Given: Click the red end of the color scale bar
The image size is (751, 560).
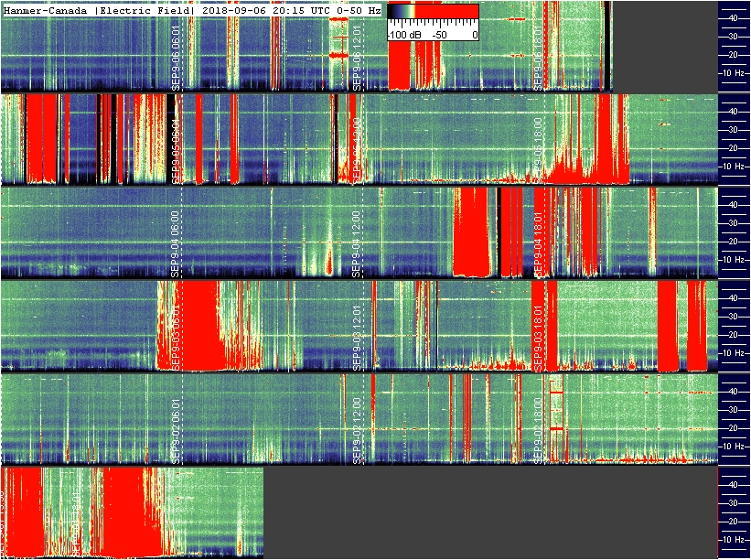Looking at the screenshot, I should pos(446,11).
